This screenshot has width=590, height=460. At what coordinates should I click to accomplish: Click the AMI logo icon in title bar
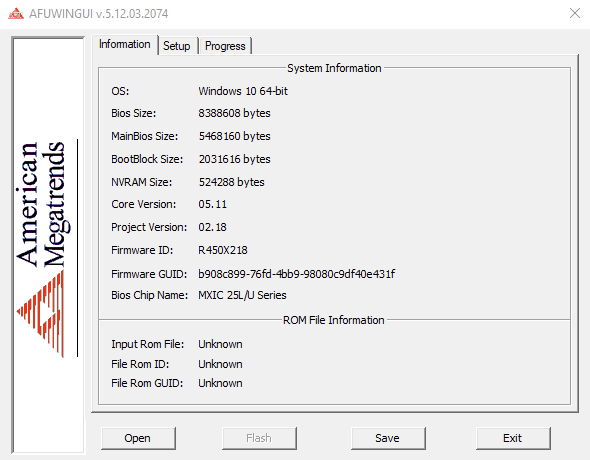click(x=16, y=14)
